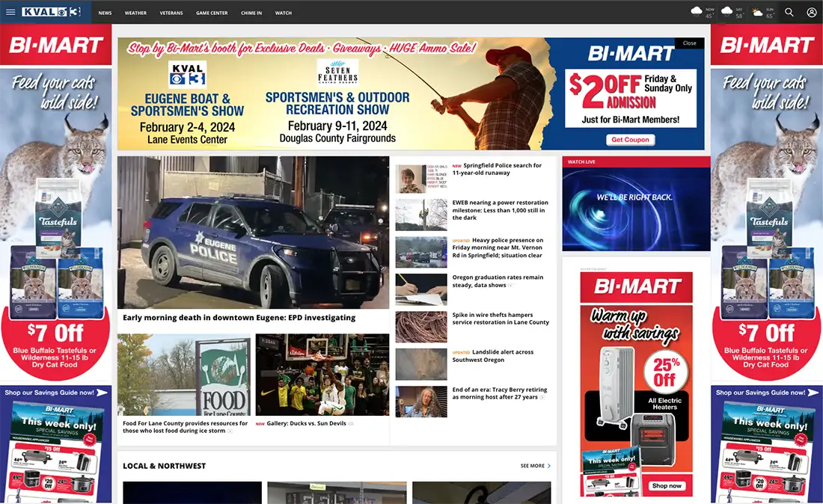823x504 pixels.
Task: Click the Seven Feathers Sportsmen's Show text
Action: click(x=337, y=103)
